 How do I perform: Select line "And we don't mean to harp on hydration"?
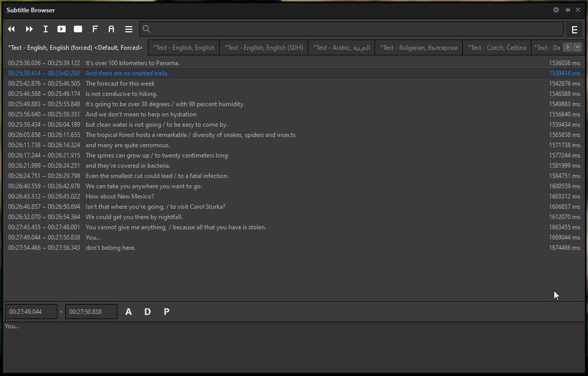(294, 114)
